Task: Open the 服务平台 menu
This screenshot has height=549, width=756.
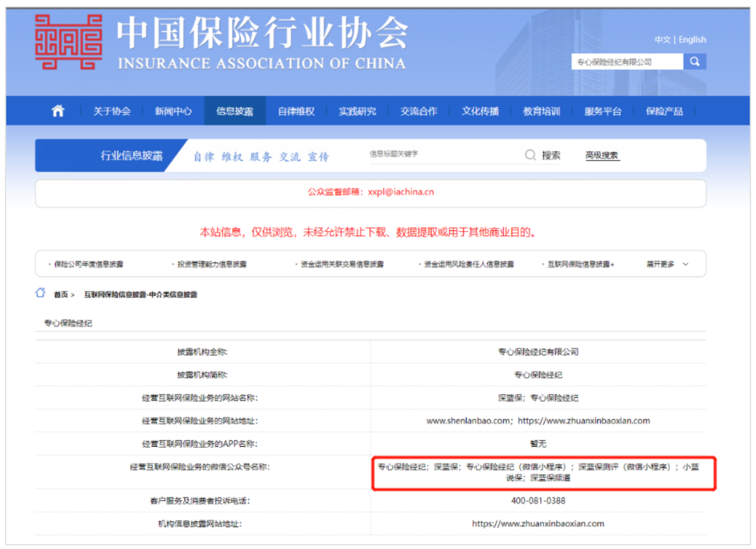Action: 603,111
